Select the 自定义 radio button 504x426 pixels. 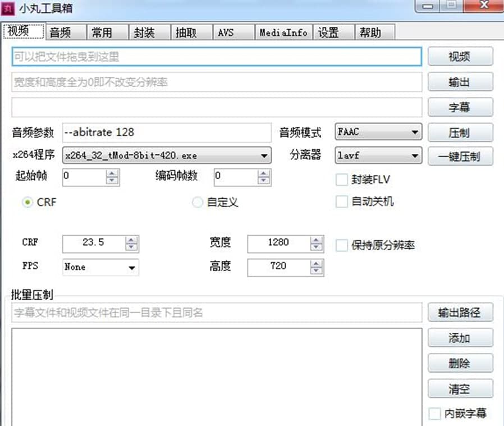coord(198,202)
